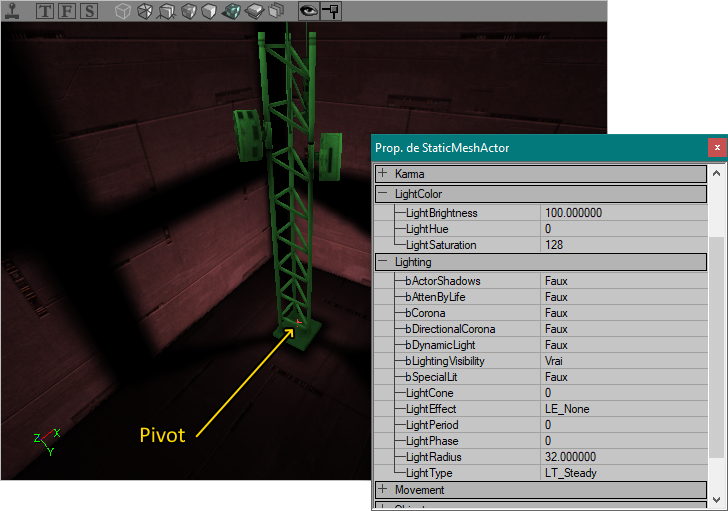Toggle realtime preview joystick icon
The image size is (728, 511).
point(12,12)
